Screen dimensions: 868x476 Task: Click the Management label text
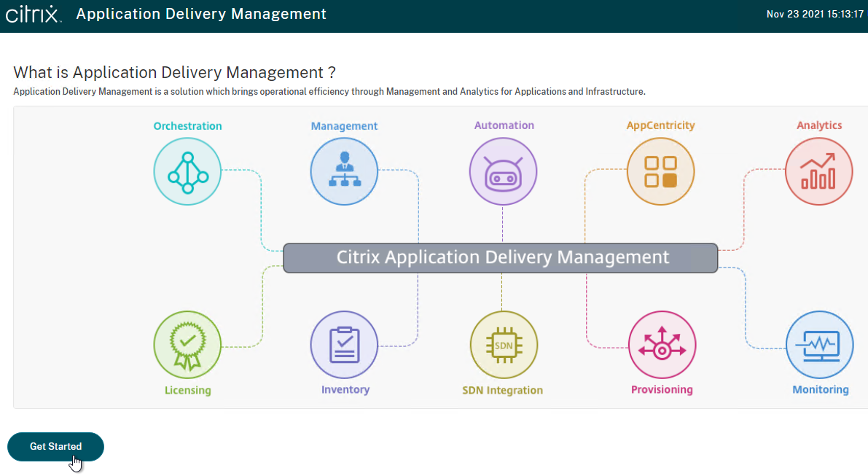[x=344, y=126]
